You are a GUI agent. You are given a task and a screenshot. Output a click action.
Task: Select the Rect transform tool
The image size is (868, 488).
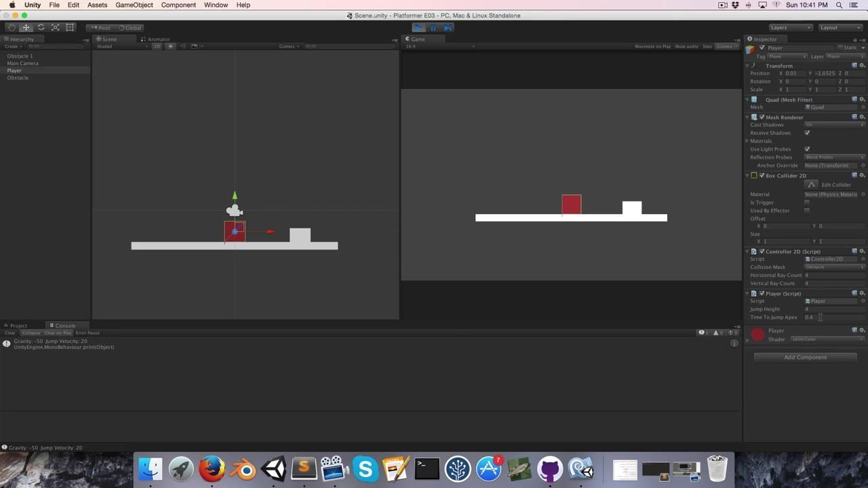coord(70,28)
